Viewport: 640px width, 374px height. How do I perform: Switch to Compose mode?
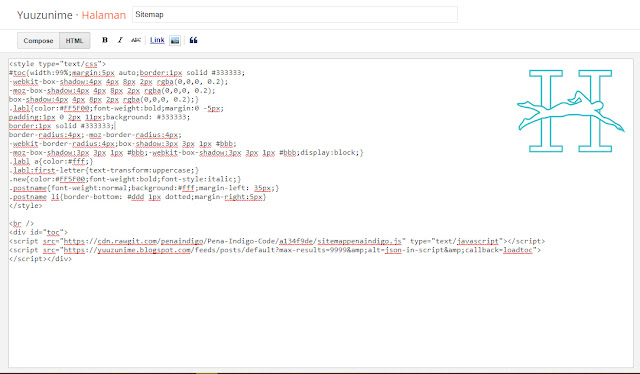(38, 40)
